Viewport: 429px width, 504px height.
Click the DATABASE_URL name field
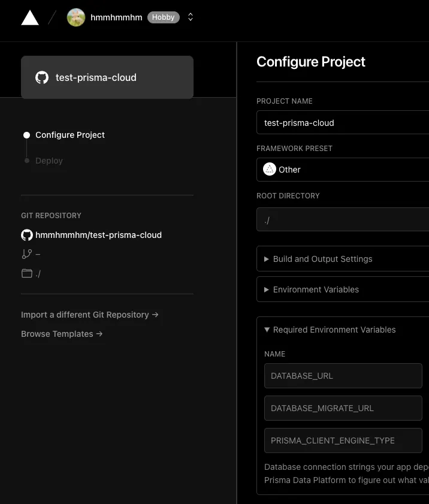tap(343, 376)
